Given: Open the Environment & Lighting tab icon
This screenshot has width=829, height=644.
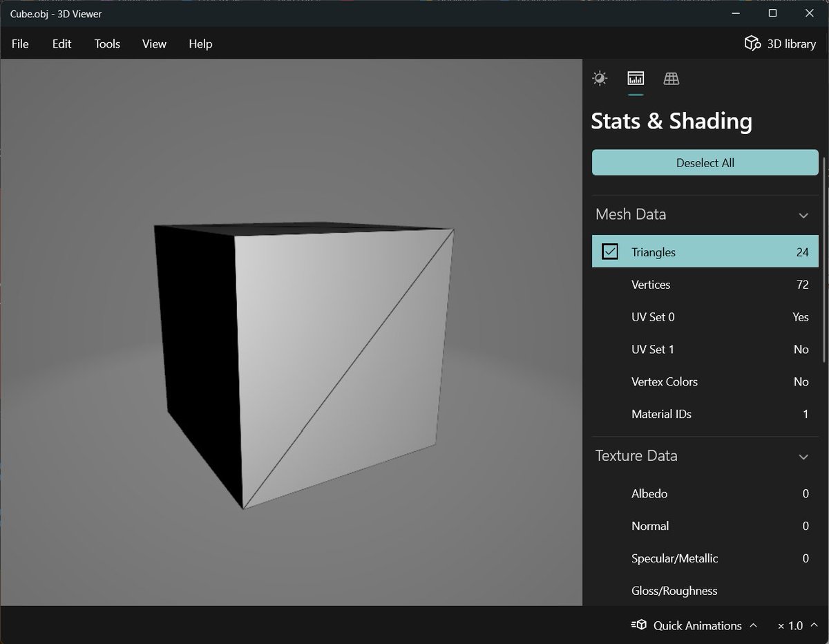Looking at the screenshot, I should click(x=600, y=78).
